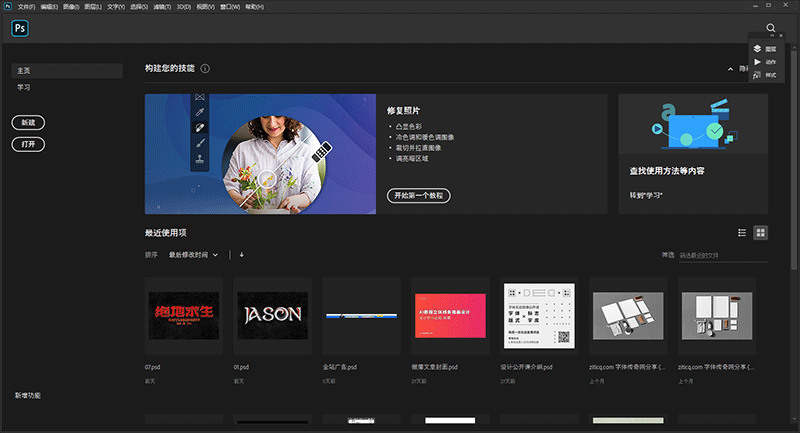
Task: Click the filter recent files input field
Action: (723, 255)
